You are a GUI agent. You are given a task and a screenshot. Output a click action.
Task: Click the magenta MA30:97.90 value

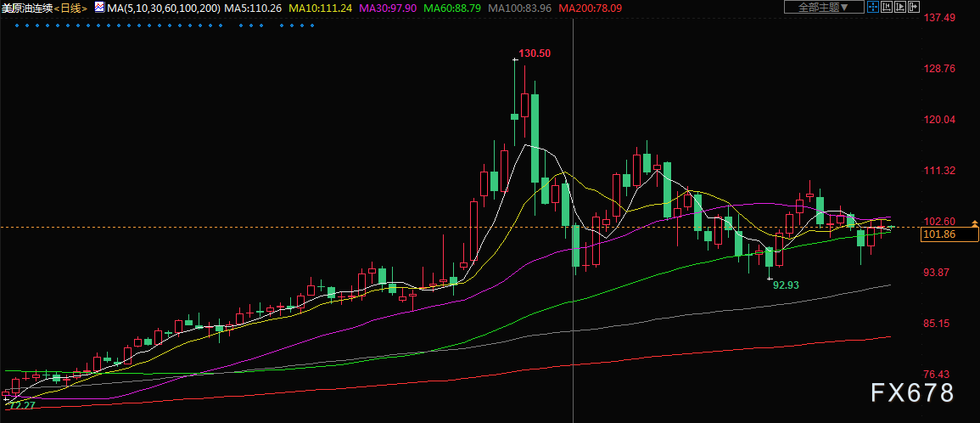[387, 8]
